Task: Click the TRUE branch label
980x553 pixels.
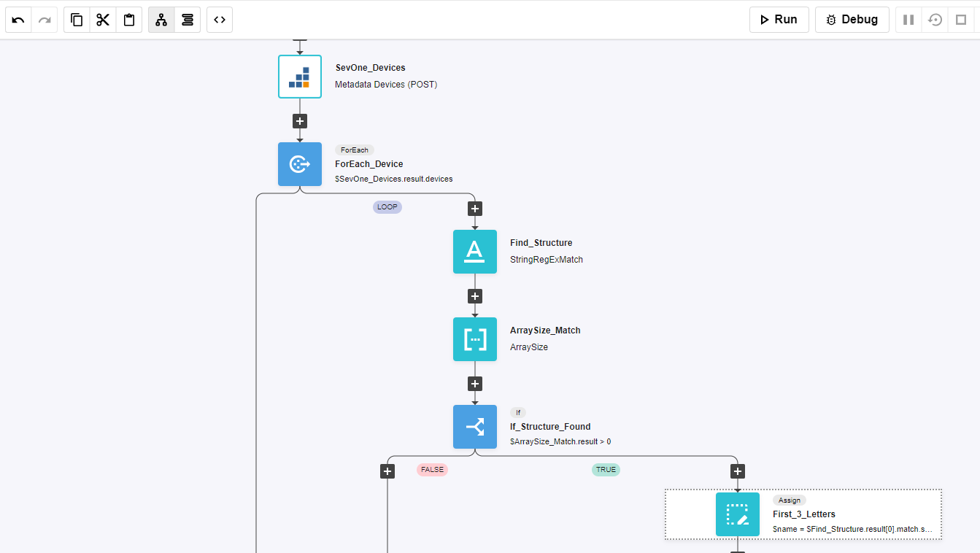Action: point(606,470)
